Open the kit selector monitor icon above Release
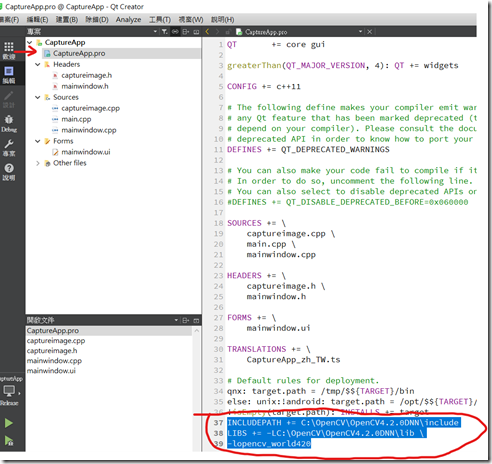This screenshot has width=492, height=464. pos(9,391)
